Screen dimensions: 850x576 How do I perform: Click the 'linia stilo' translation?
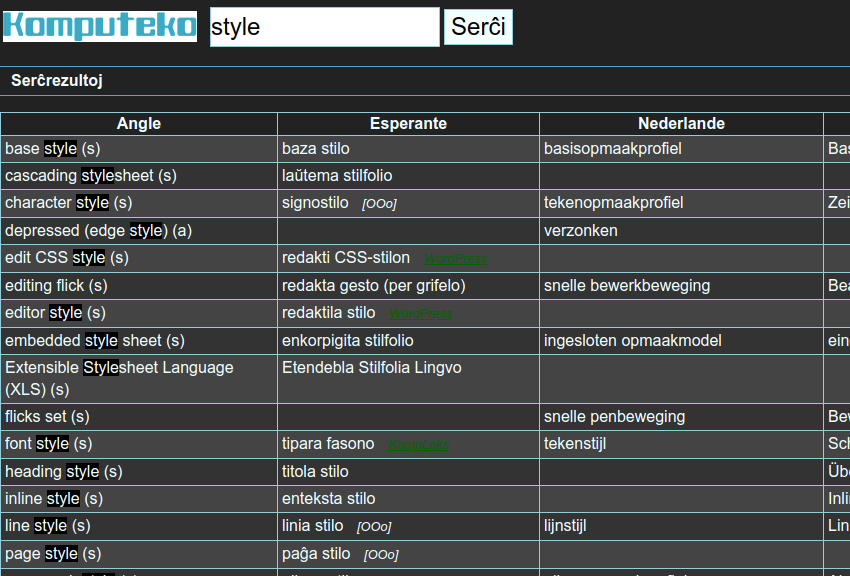[x=312, y=526]
